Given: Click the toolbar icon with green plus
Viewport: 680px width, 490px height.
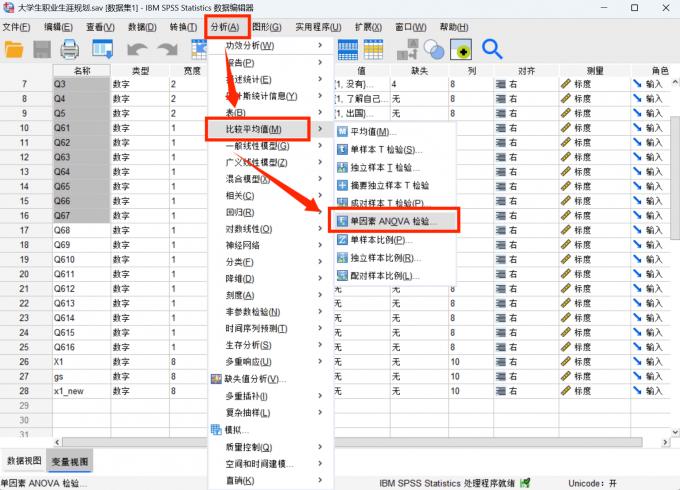Looking at the screenshot, I should pos(461,49).
